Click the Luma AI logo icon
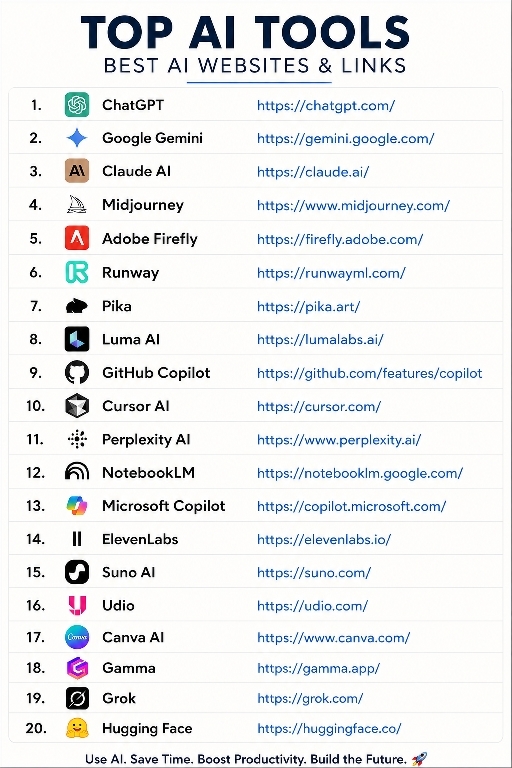Viewport: 512px width, 768px height. click(x=77, y=339)
